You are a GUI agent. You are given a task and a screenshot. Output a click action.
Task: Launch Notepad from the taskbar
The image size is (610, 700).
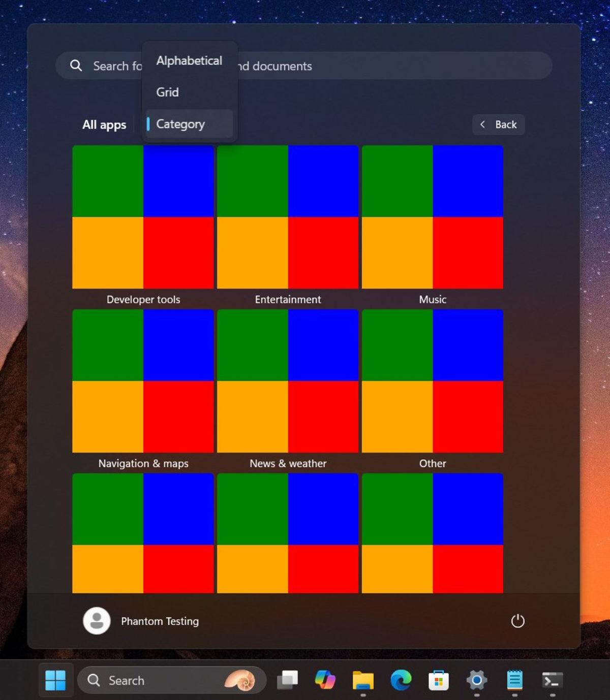pos(514,680)
